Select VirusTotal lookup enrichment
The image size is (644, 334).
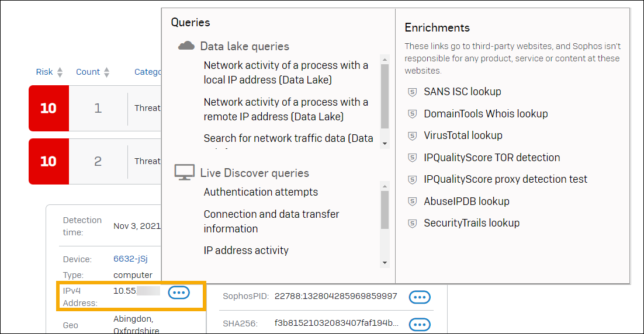tap(463, 135)
